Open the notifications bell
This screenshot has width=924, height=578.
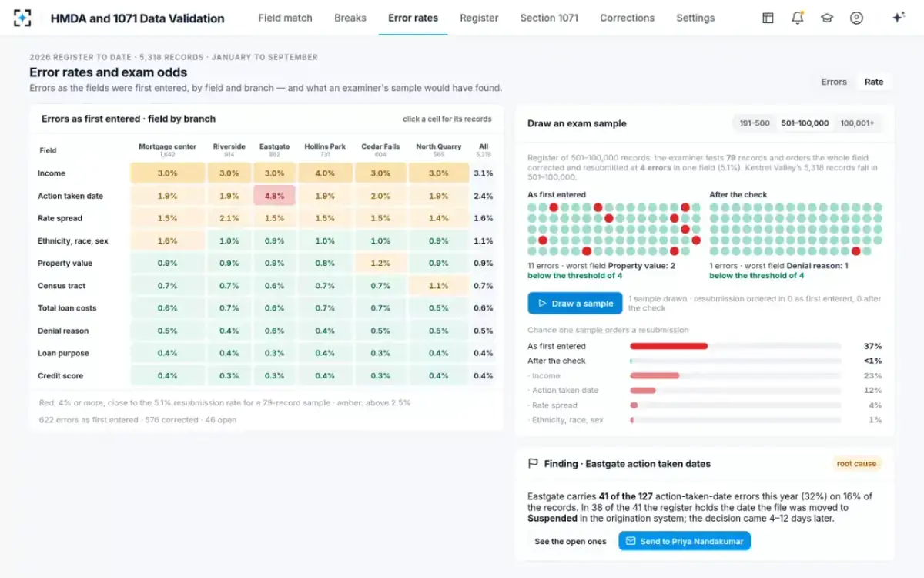pyautogui.click(x=798, y=18)
